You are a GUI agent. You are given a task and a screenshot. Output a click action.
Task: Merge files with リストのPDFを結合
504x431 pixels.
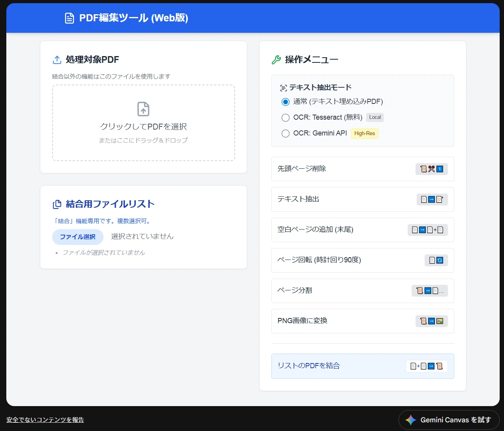363,366
